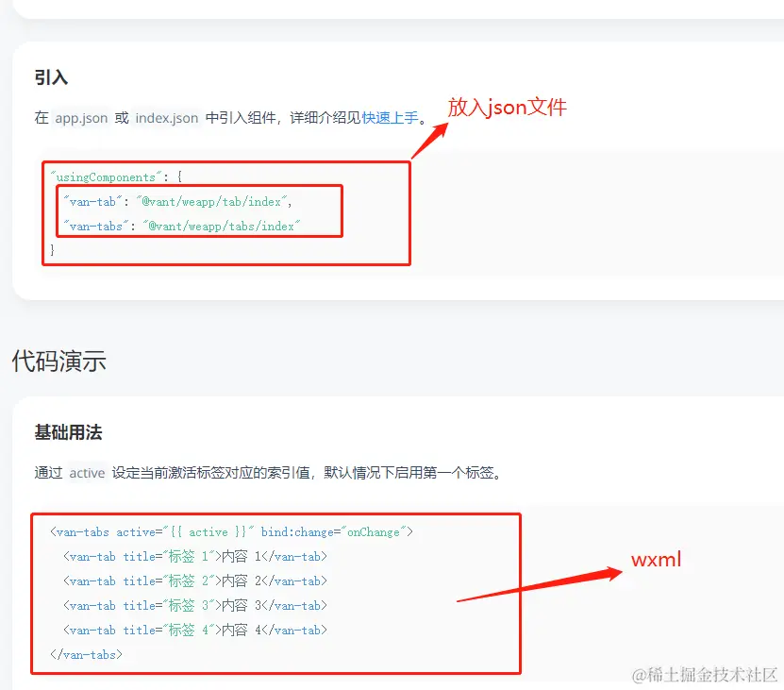Click the 放入json文件 red annotation
This screenshot has width=784, height=690.
point(507,107)
